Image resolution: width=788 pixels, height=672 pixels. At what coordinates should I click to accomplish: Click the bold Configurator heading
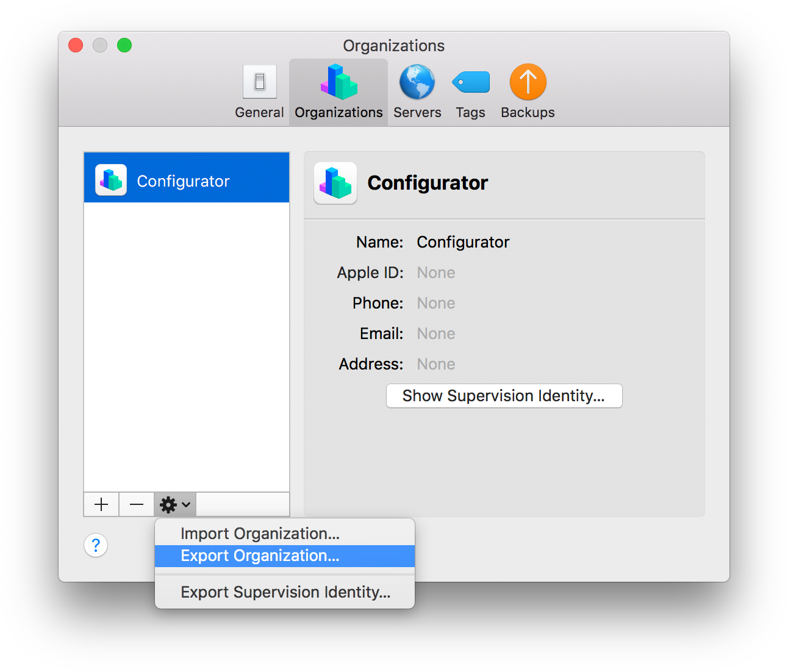(428, 183)
